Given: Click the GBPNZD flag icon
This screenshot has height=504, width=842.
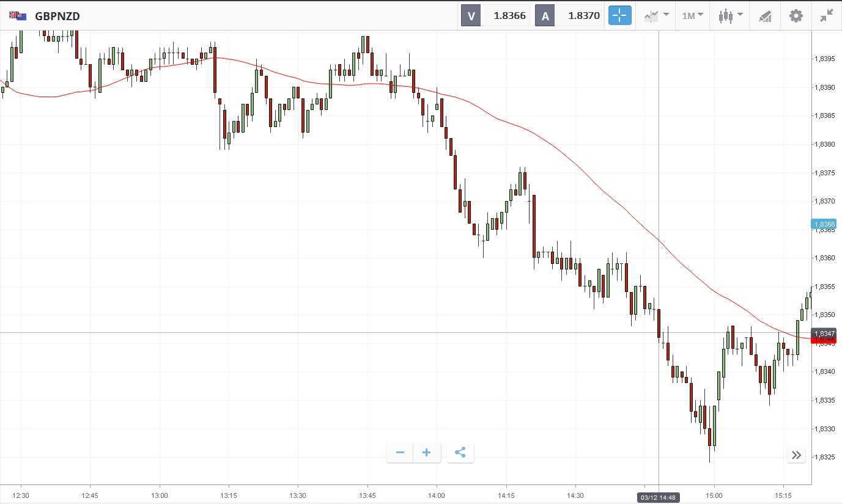Looking at the screenshot, I should click(x=18, y=16).
